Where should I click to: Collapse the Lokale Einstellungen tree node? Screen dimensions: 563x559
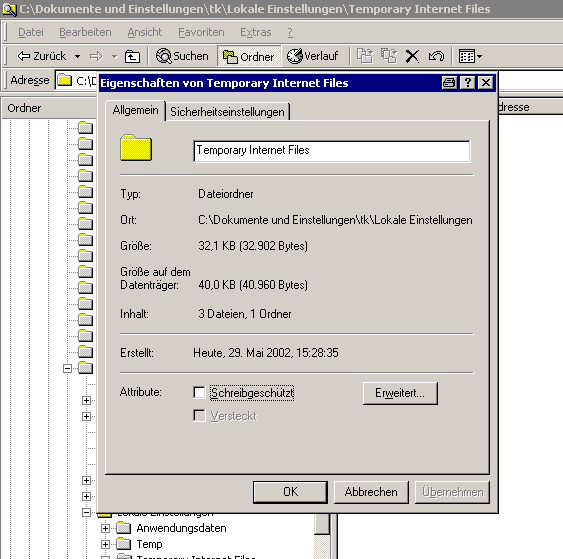[x=86, y=512]
